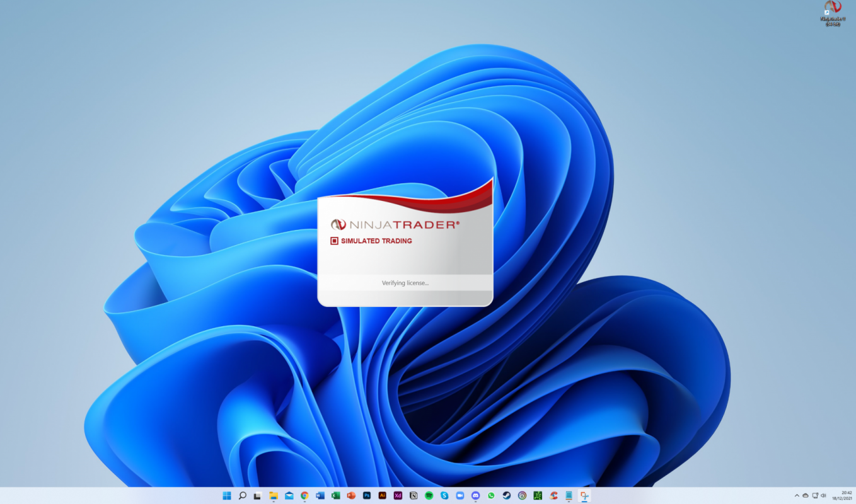Launch PowerPoint from the taskbar
This screenshot has height=504, width=856.
pos(351,496)
